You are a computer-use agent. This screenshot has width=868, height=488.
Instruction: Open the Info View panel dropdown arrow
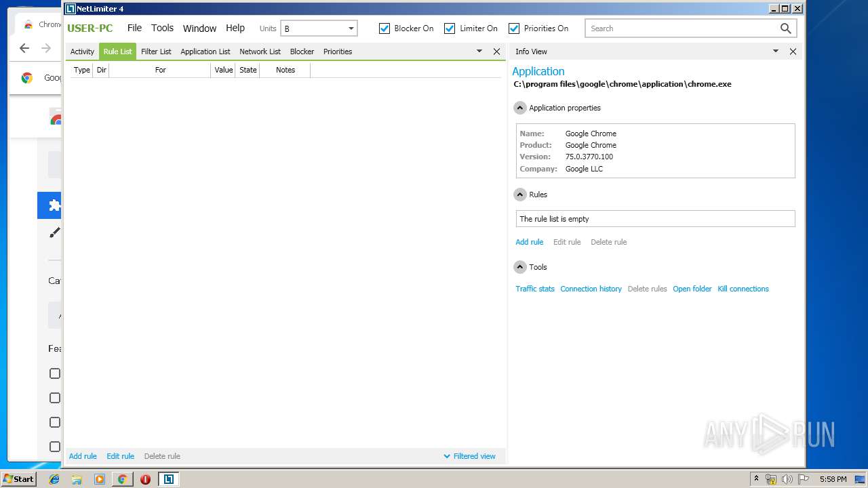pos(776,52)
